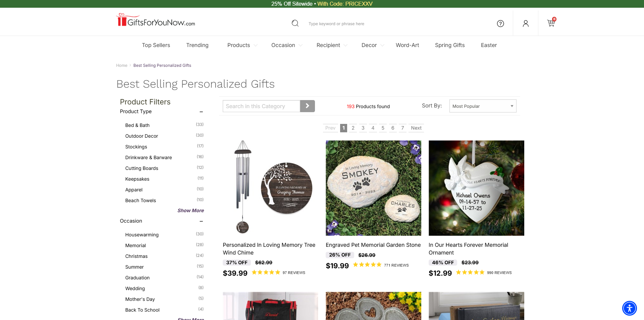The height and width of the screenshot is (320, 644).
Task: Filter by Bed & Bath product type
Action: click(138, 125)
